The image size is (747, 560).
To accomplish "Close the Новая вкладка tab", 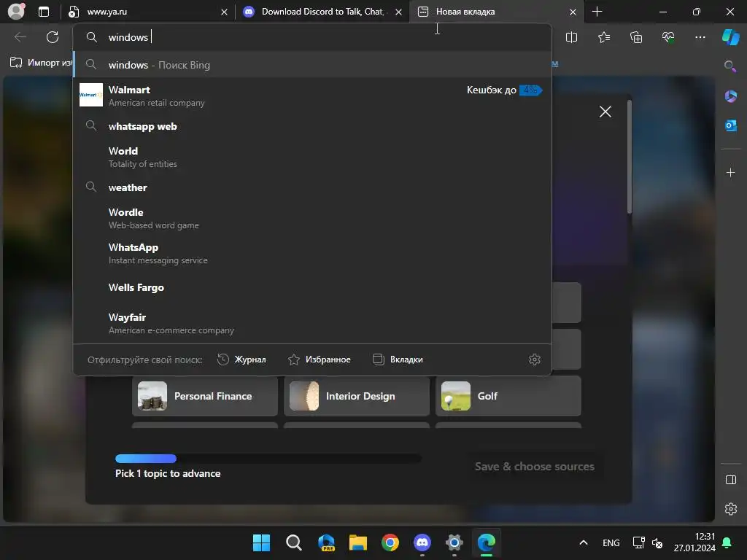I will click(573, 12).
